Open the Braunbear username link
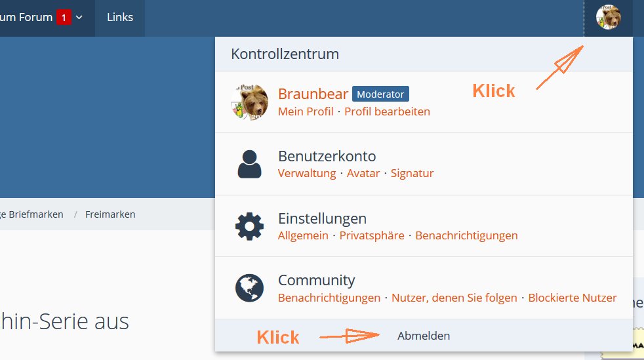 (x=313, y=94)
